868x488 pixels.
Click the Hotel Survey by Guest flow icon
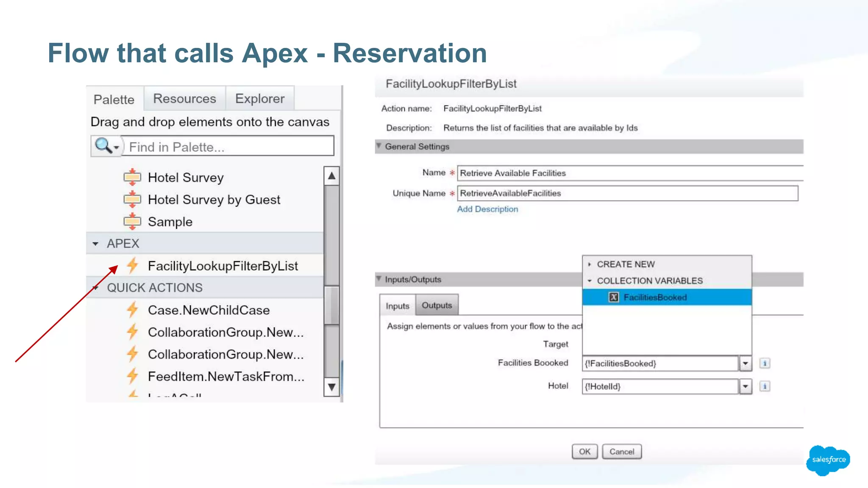pos(132,199)
